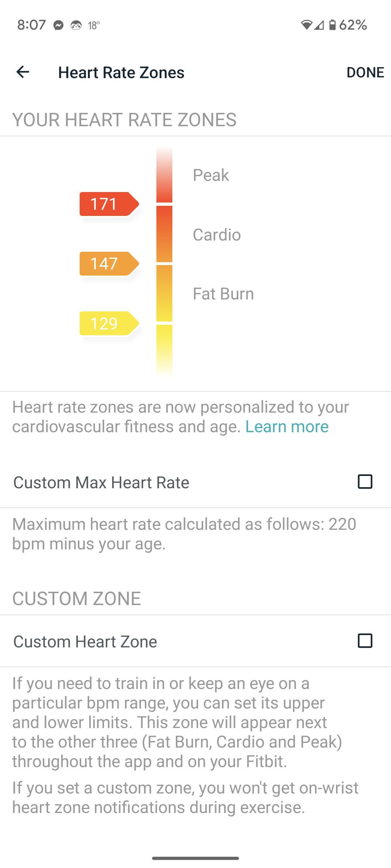The height and width of the screenshot is (868, 391).
Task: Tap the yellow 129 bpm marker
Action: coord(108,323)
